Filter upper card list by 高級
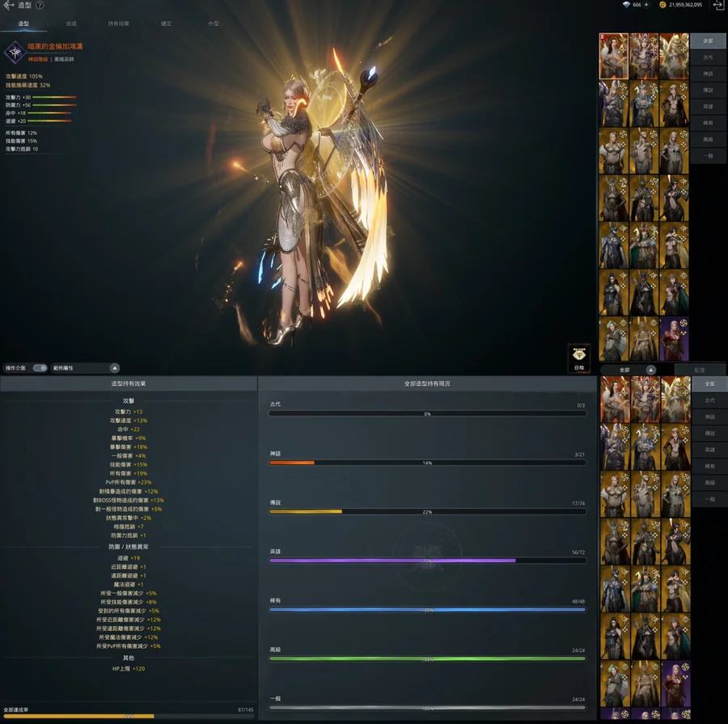The width and height of the screenshot is (728, 724). (708, 139)
